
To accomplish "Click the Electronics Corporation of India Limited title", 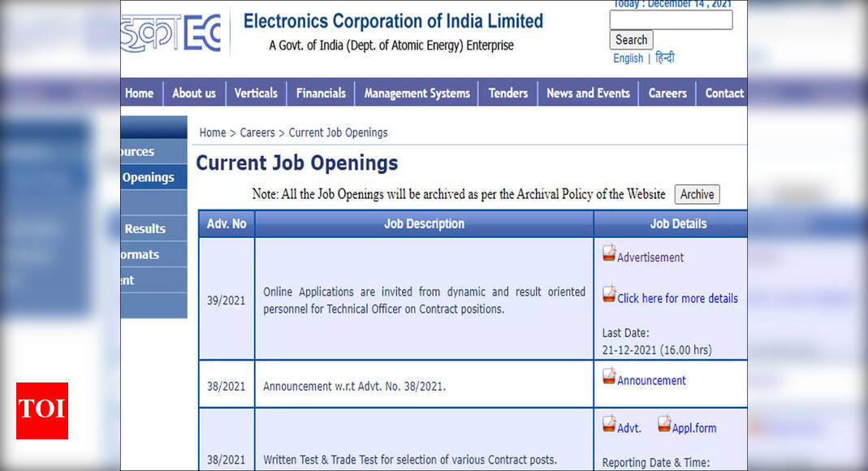I will coord(393,21).
